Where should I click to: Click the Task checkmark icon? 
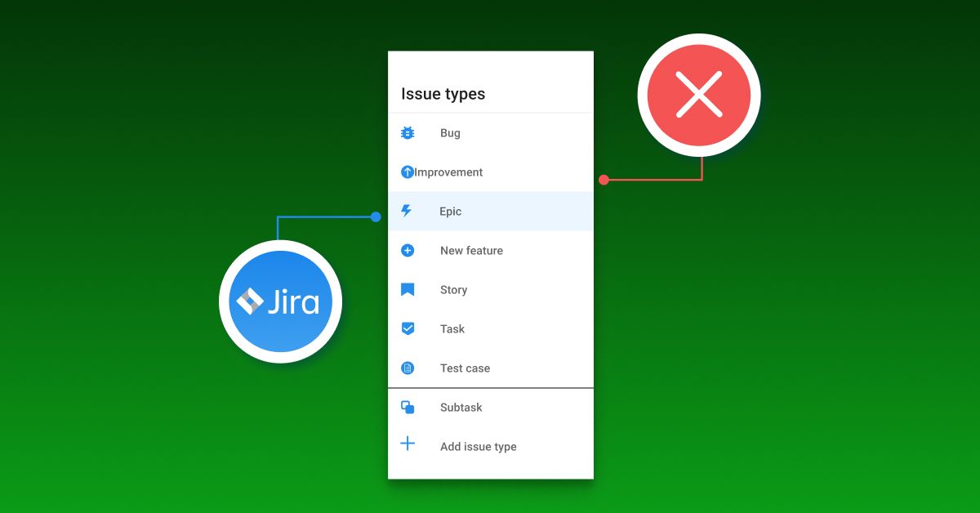408,328
